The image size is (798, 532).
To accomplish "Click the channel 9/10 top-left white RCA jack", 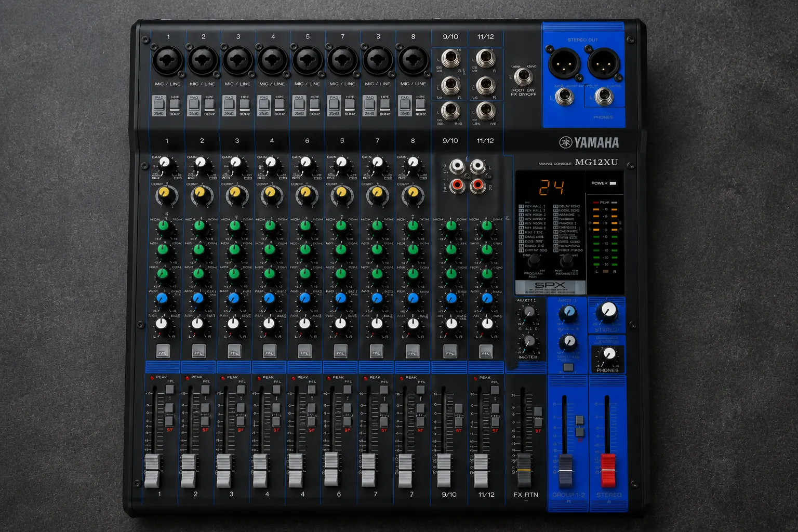I will coord(457,166).
